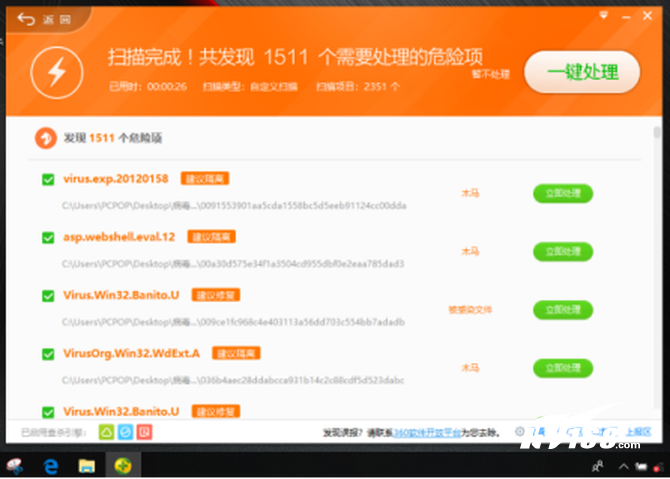Screen dimensions: 670x479
Task: Click the 暂不处理 skip link
Action: click(x=491, y=74)
